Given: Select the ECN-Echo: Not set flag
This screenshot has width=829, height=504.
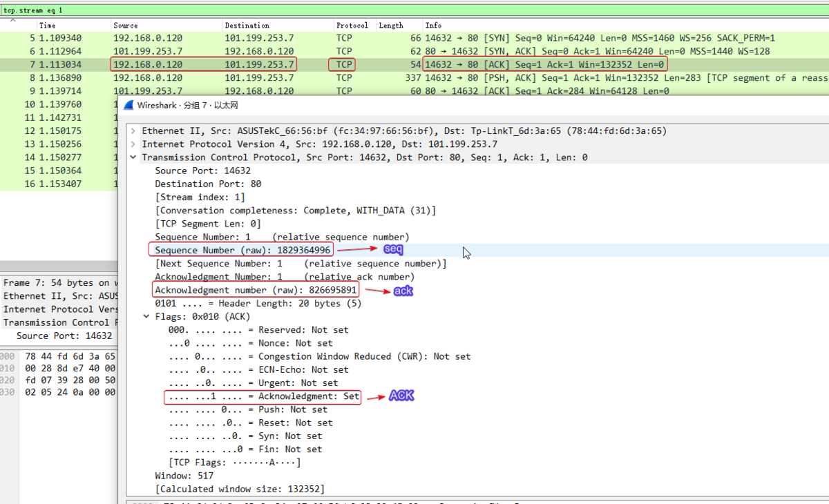Looking at the screenshot, I should [x=258, y=370].
